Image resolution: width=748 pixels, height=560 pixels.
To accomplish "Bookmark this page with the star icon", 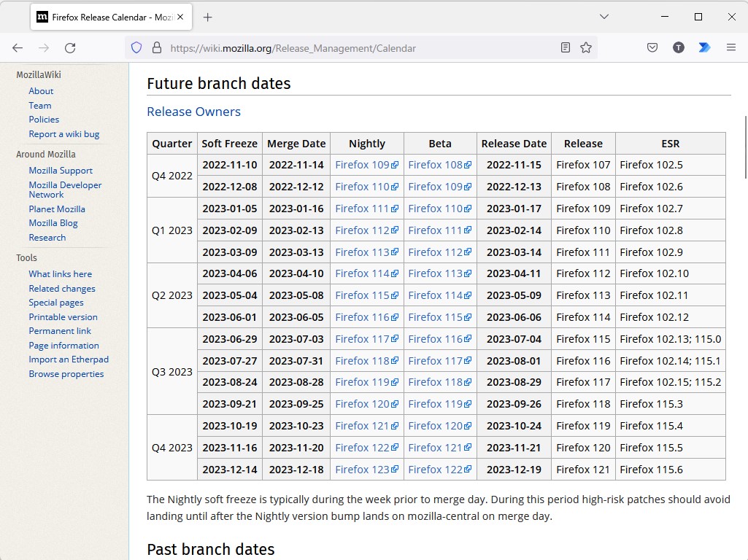I will [x=585, y=48].
